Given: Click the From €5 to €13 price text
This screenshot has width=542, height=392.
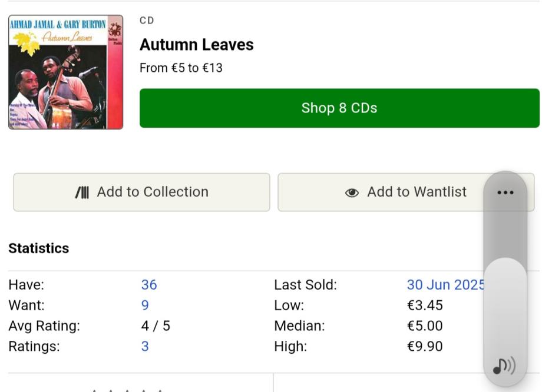Looking at the screenshot, I should tap(181, 68).
